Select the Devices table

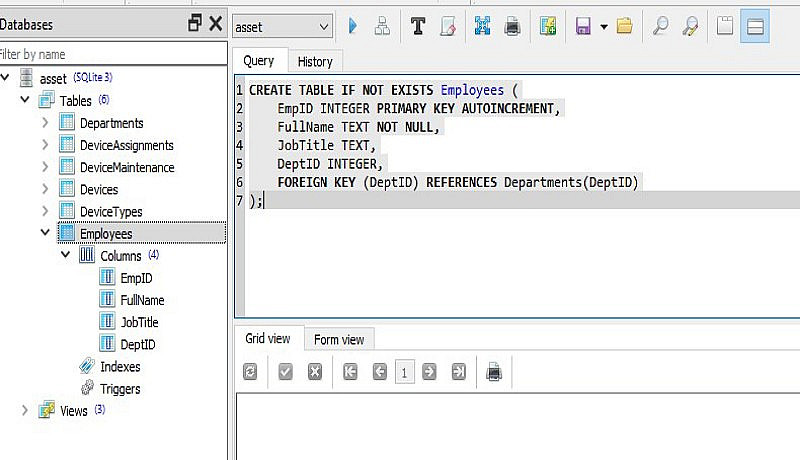pos(98,190)
